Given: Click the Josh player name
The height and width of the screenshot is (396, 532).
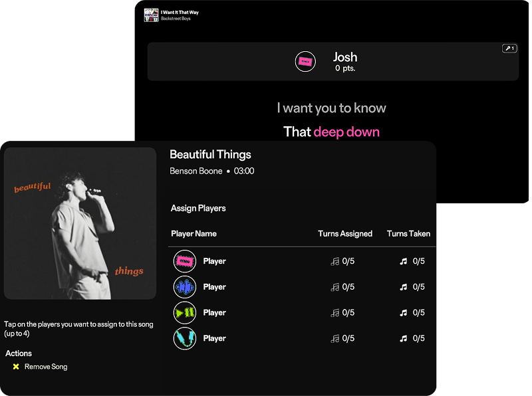Looking at the screenshot, I should 345,57.
